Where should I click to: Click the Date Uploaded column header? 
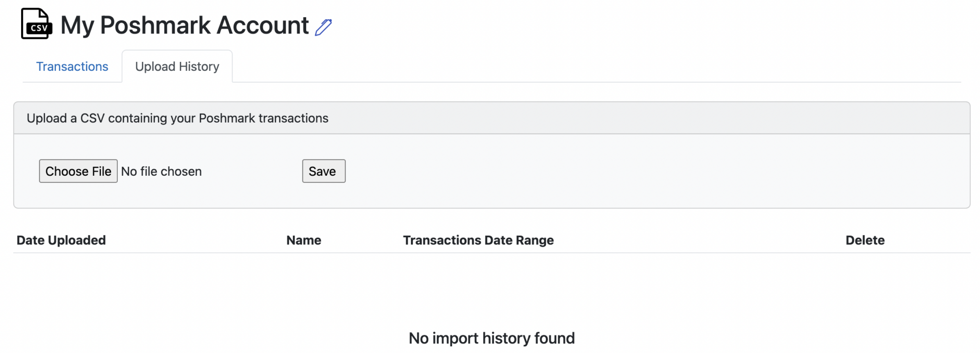61,240
